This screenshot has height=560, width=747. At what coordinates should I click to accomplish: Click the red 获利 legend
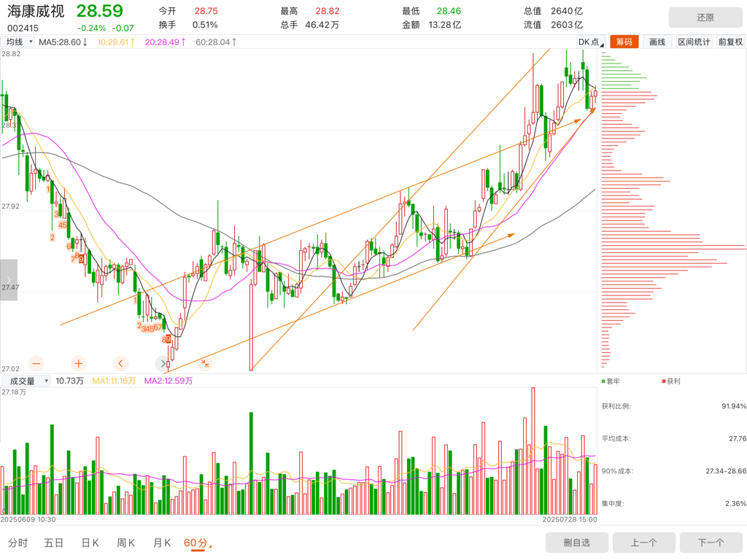pos(671,381)
